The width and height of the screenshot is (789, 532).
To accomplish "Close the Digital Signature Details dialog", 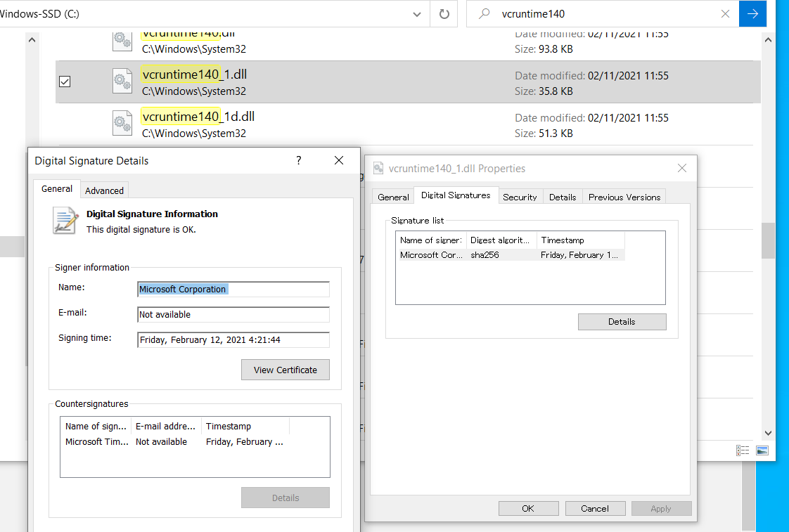I will (x=339, y=160).
